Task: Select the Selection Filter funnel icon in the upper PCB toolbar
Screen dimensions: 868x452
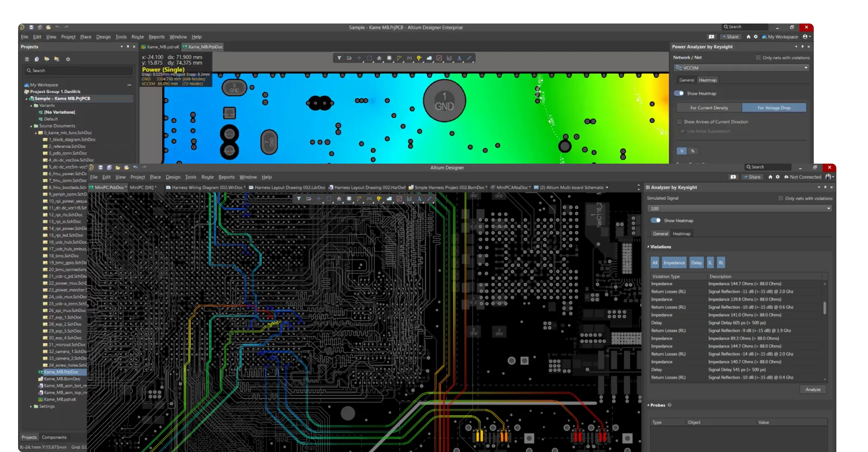Action: tap(339, 58)
